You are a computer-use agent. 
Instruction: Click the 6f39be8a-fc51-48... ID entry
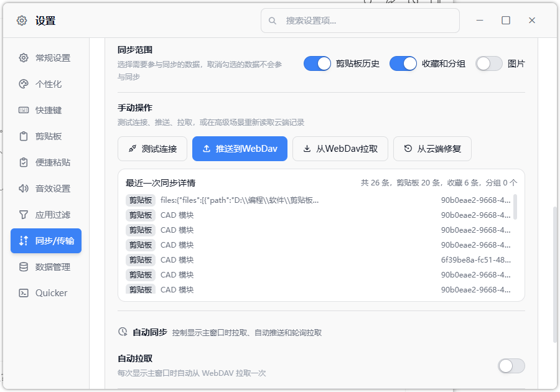coord(476,260)
